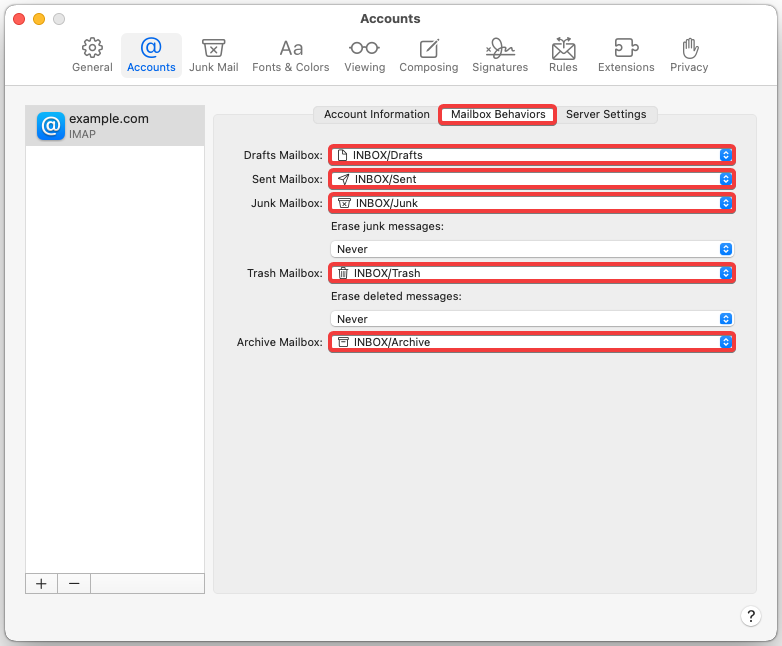Switch to the Viewing preferences pane
Viewport: 782px width, 646px height.
point(364,55)
